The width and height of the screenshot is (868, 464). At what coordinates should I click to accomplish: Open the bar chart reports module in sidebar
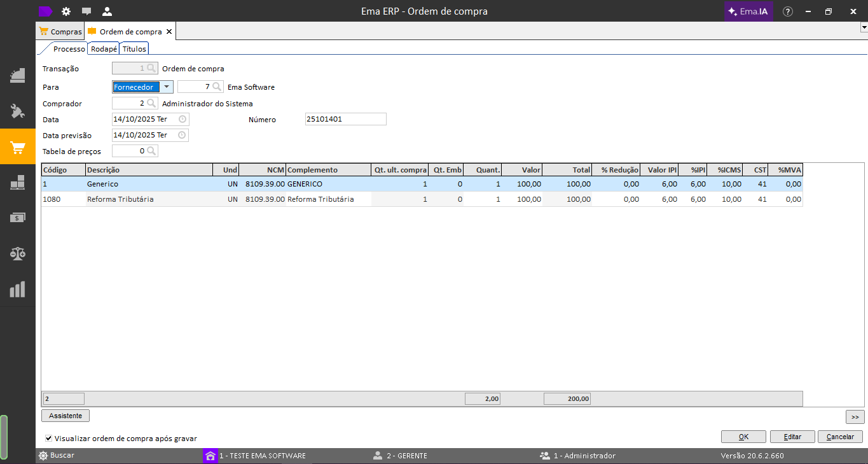pyautogui.click(x=18, y=290)
